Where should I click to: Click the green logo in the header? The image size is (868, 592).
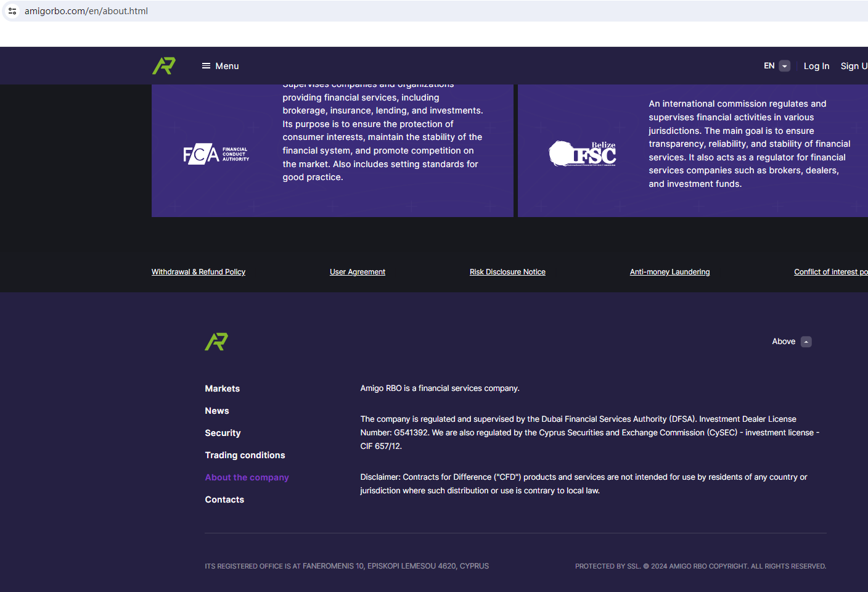pyautogui.click(x=164, y=66)
